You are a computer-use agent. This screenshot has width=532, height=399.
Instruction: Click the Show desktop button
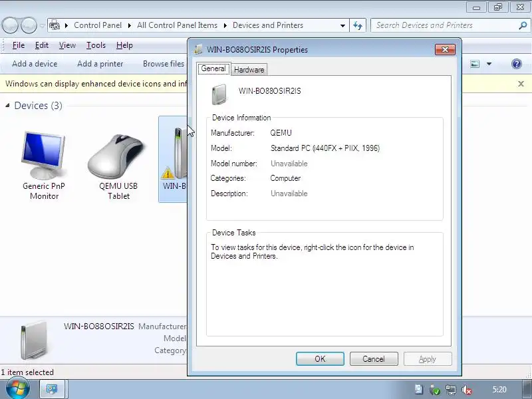(527, 389)
